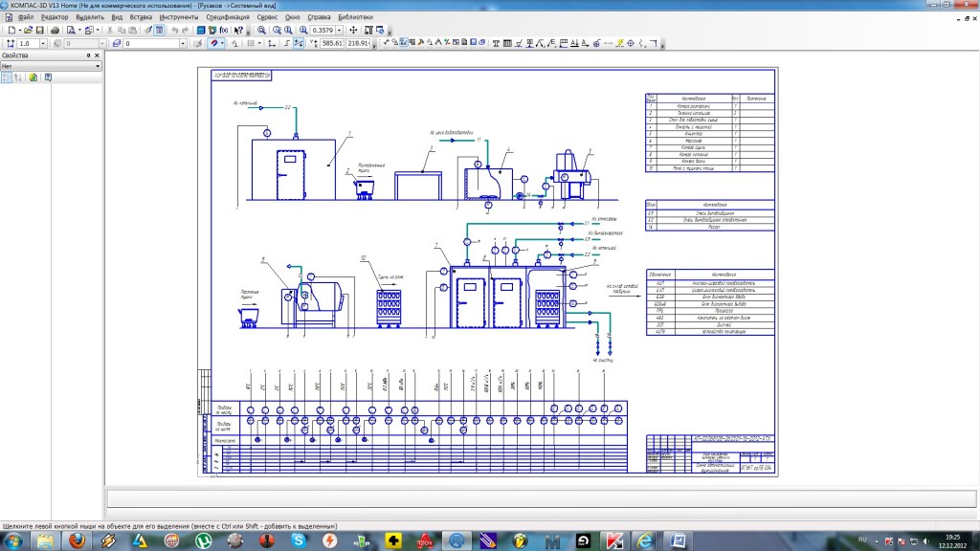Open Internet Explorer from the taskbar
Image resolution: width=980 pixels, height=551 pixels.
[x=645, y=540]
